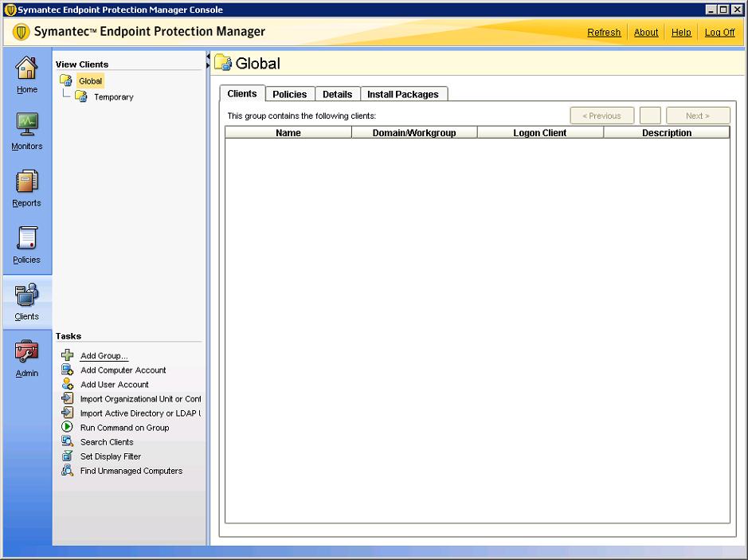Click the Admin label in sidebar
The image size is (748, 560).
pyautogui.click(x=27, y=373)
